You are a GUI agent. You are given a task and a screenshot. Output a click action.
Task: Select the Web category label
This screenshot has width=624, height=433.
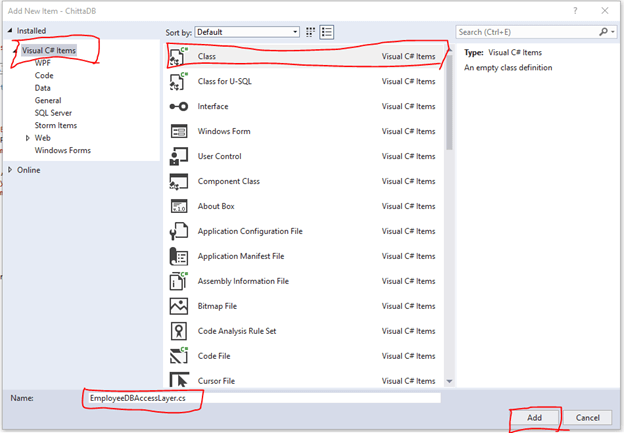[43, 138]
